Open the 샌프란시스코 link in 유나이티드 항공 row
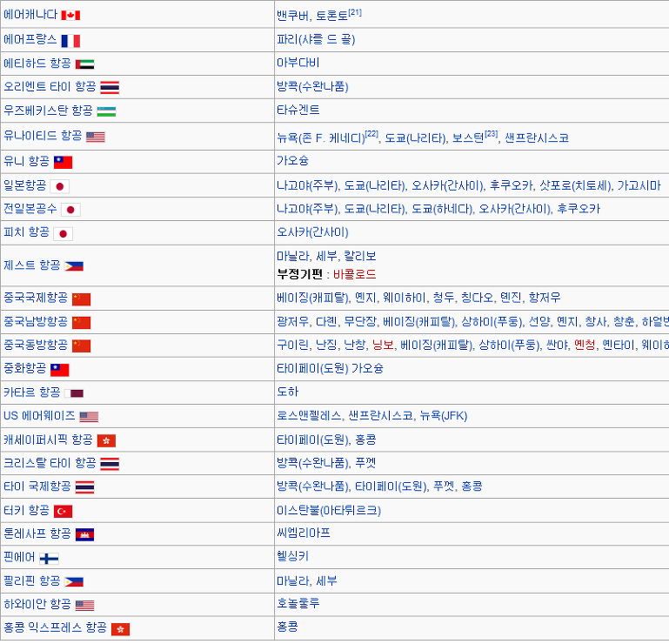 tap(537, 138)
